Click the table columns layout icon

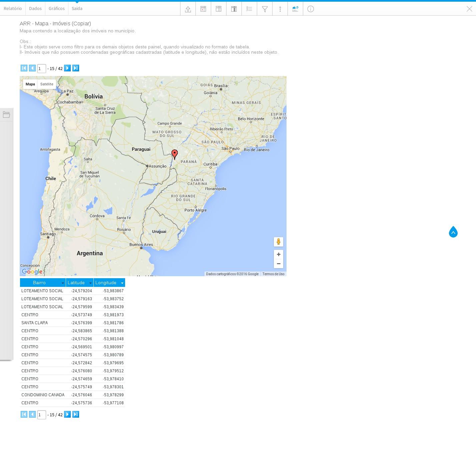point(218,9)
